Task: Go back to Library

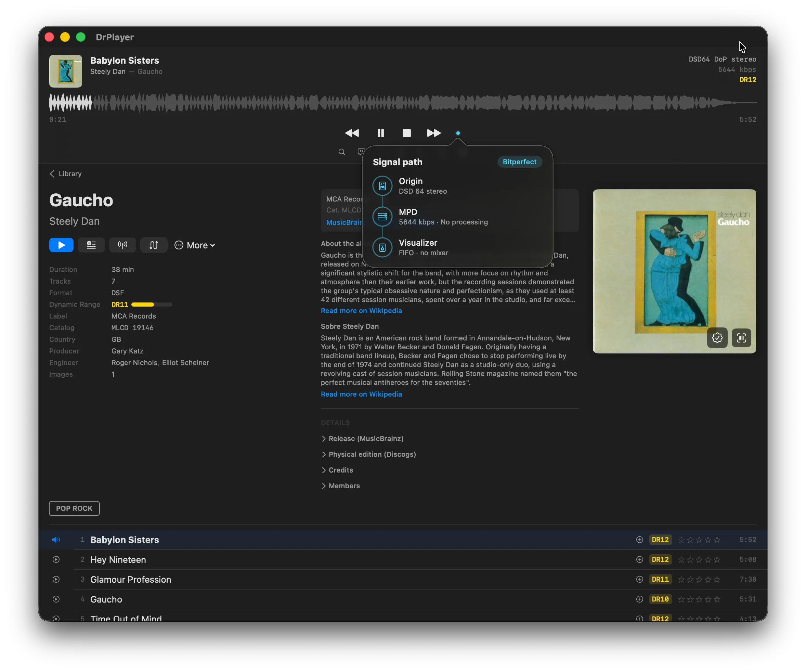Action: point(66,174)
